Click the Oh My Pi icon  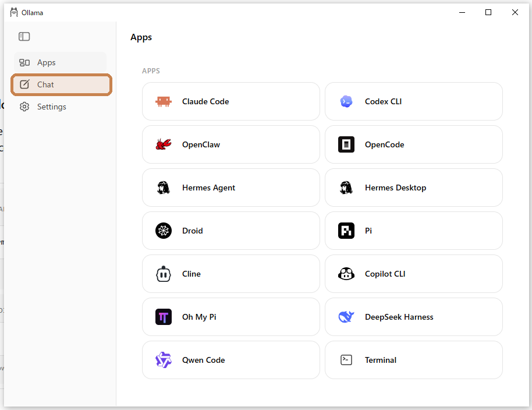[x=164, y=317]
